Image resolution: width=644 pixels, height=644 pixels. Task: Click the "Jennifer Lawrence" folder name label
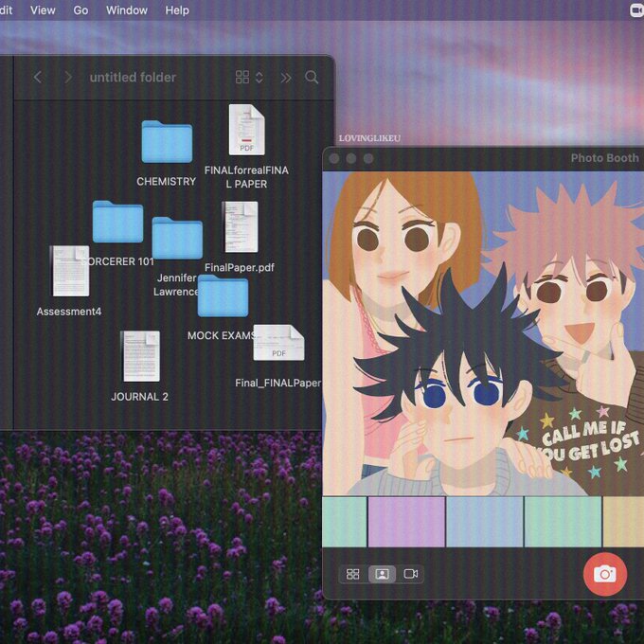click(x=176, y=285)
